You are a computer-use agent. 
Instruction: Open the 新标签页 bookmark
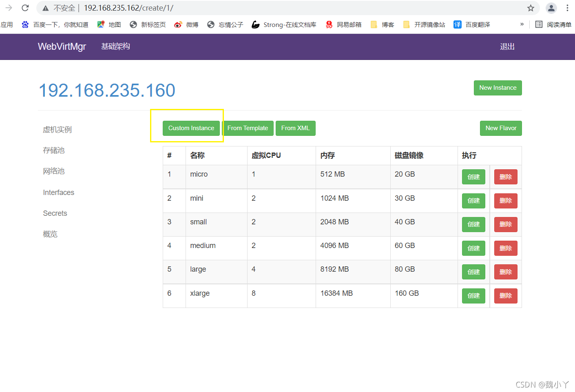tap(148, 25)
